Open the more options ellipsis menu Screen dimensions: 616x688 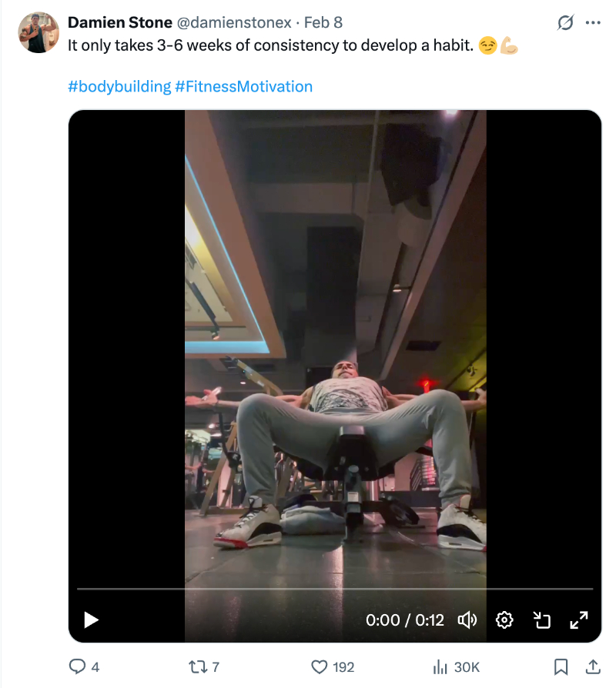593,22
